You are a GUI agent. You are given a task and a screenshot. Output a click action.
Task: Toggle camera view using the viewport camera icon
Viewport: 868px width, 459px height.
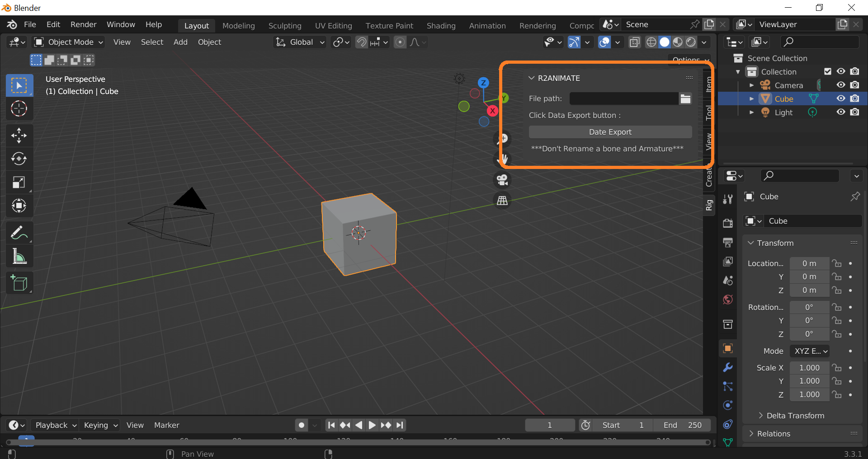502,180
